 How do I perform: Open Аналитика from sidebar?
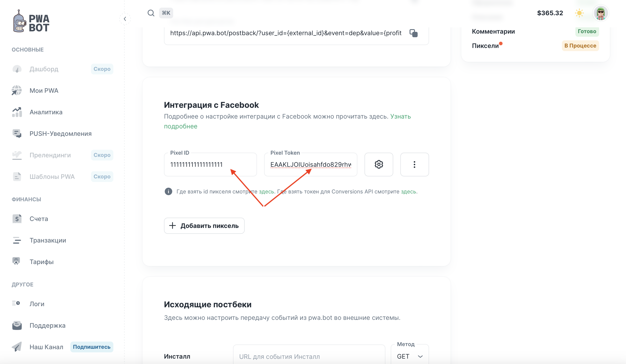click(x=46, y=112)
